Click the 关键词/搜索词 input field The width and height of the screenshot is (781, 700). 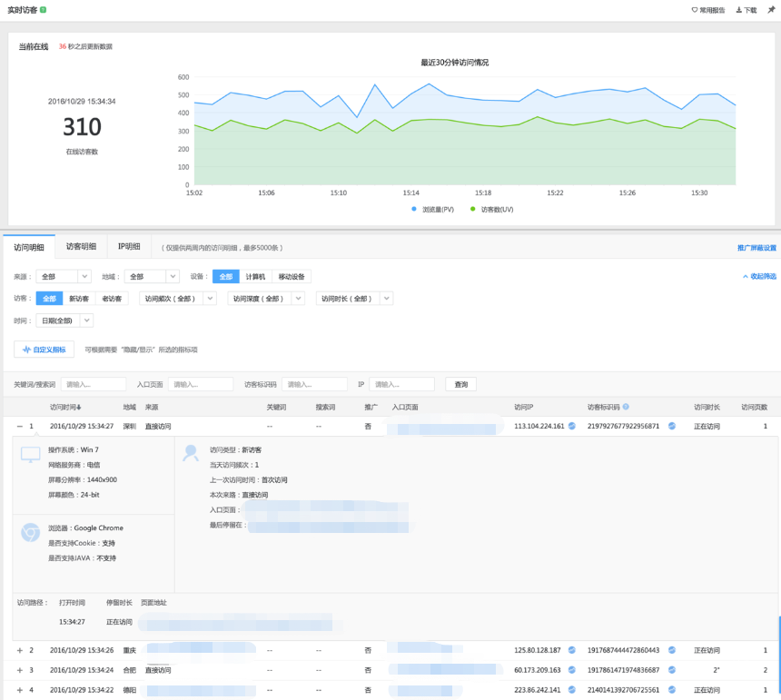(x=94, y=384)
